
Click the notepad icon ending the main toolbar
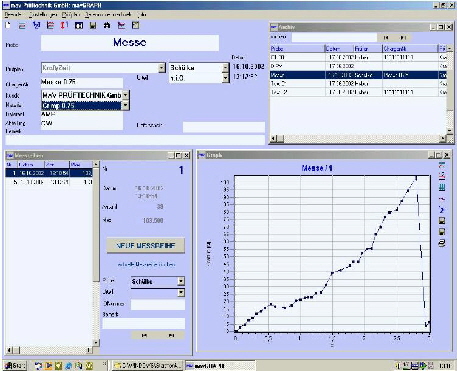click(x=135, y=25)
